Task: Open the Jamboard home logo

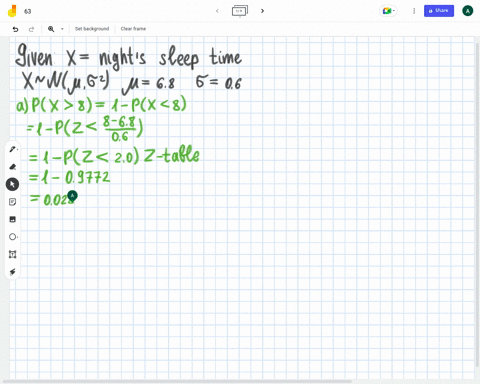Action: point(12,11)
